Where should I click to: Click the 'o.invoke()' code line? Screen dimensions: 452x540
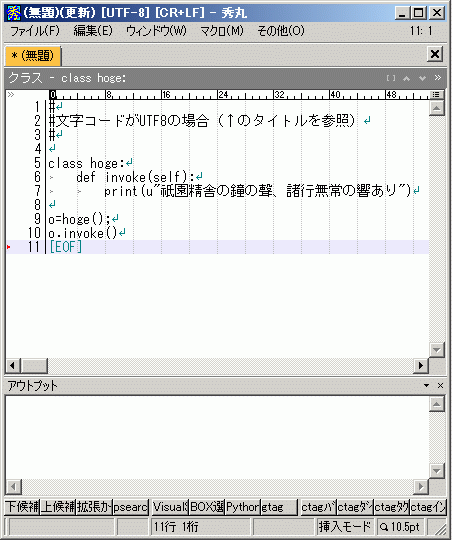point(83,233)
